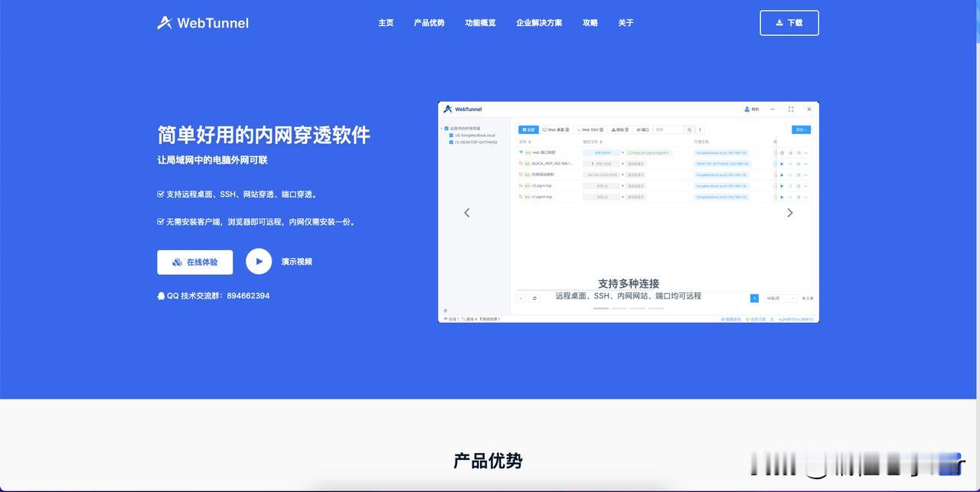Click the share icon on web 端口映射 row
Viewport: 980px width, 492px height.
pos(790,153)
